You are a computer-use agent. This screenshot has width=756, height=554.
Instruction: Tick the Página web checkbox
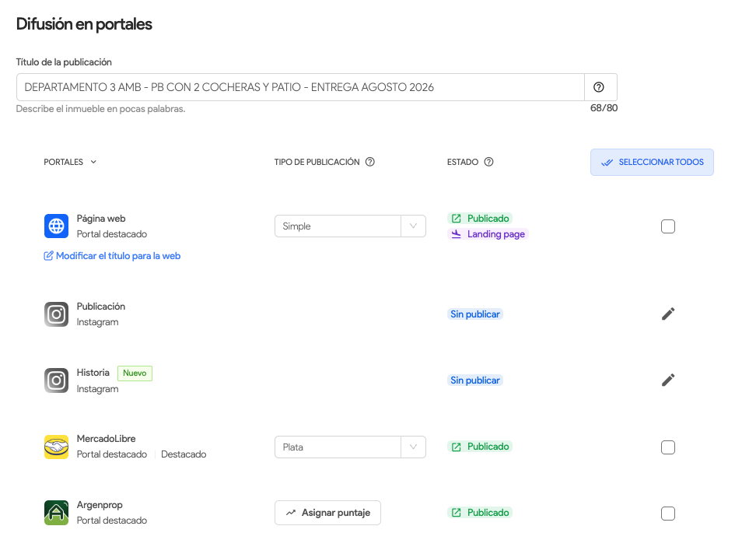[667, 226]
